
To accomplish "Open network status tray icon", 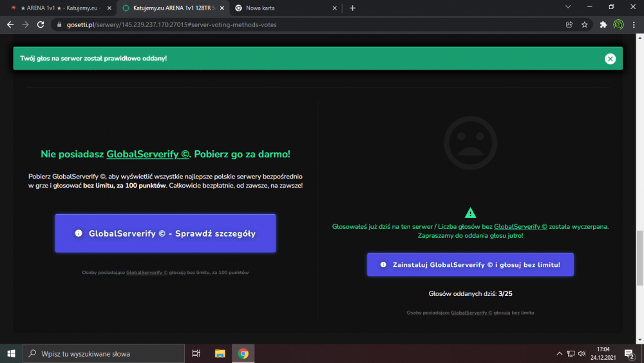I will [571, 353].
